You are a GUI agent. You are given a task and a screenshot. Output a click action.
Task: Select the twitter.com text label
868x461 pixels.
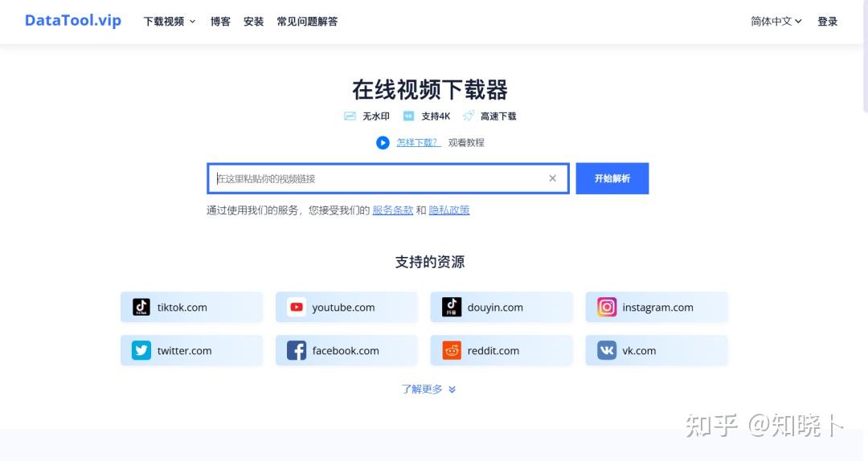[184, 350]
